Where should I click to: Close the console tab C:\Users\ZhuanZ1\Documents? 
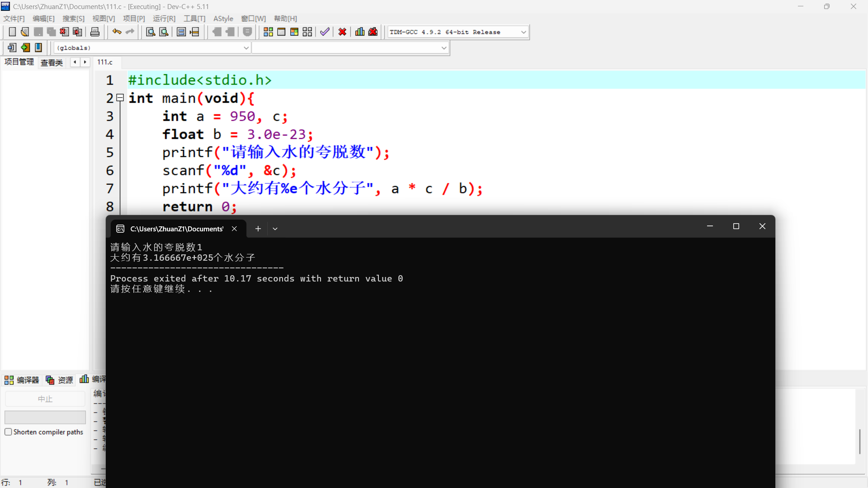234,229
